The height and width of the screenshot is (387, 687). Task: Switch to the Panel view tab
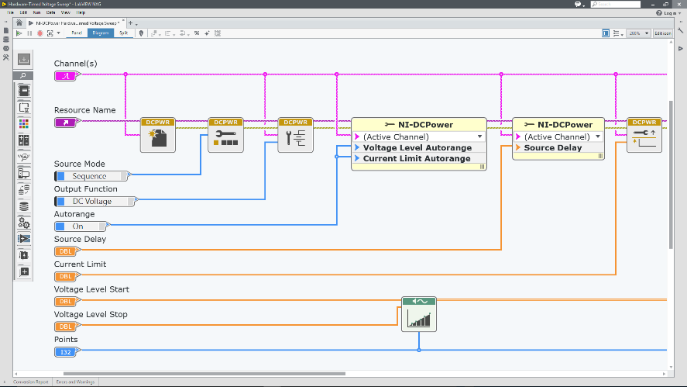(x=77, y=33)
